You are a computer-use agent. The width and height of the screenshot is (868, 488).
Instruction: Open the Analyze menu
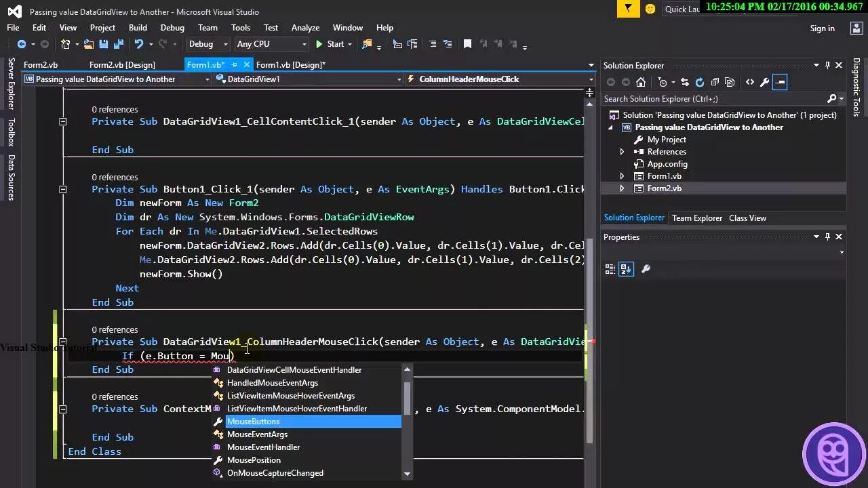pyautogui.click(x=305, y=28)
